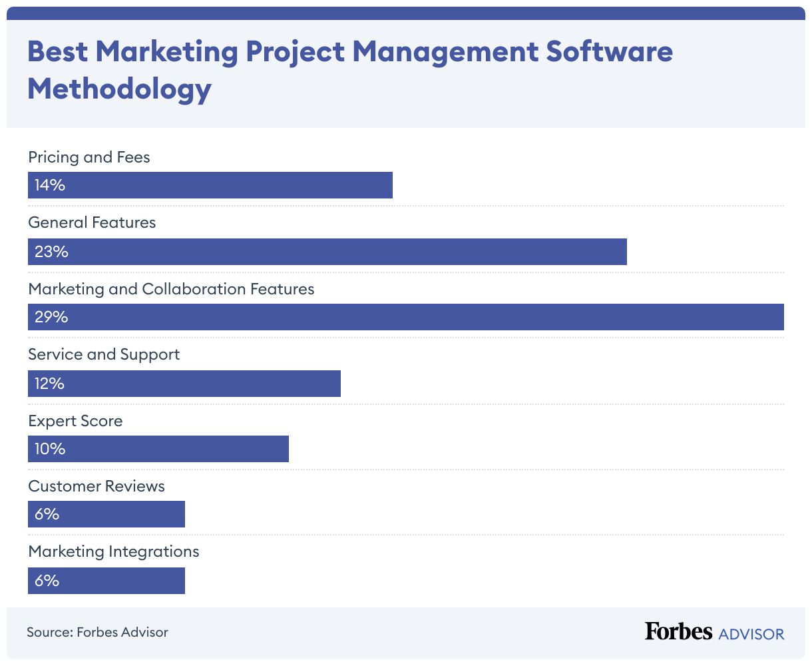Select the Pricing and Fees label
This screenshot has width=812, height=666.
tap(89, 157)
